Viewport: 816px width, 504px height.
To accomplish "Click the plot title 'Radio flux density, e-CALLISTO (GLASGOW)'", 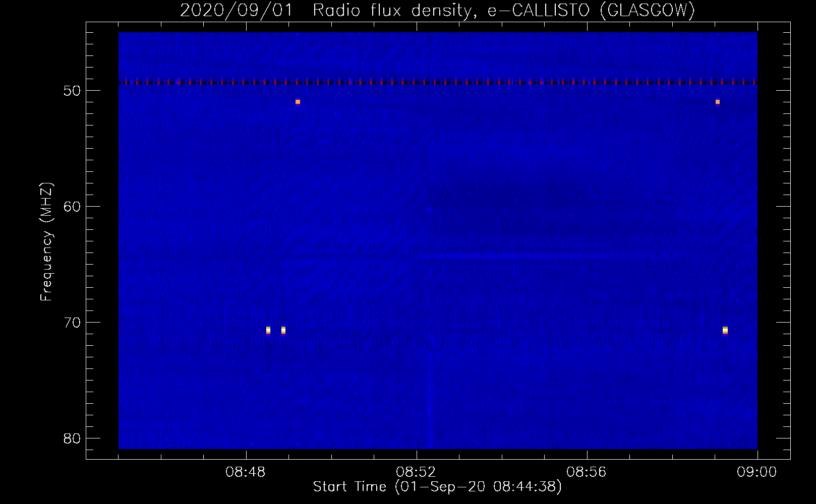I will [x=504, y=10].
